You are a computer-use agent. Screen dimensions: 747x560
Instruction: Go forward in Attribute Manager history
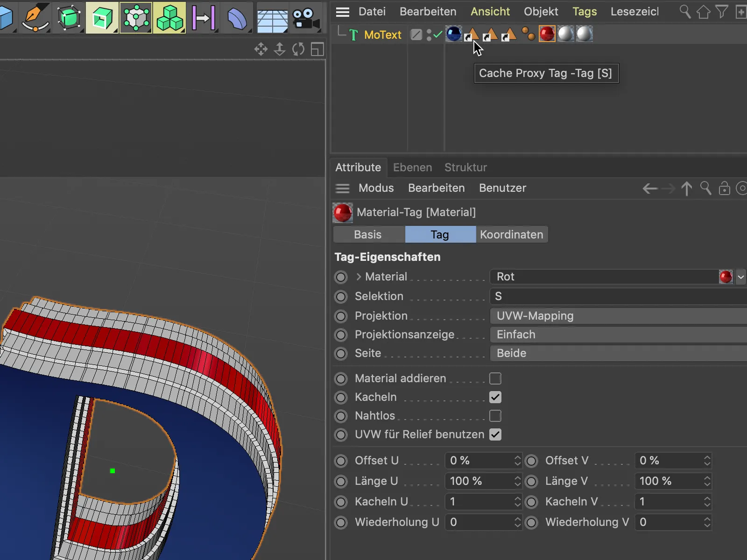pos(669,189)
